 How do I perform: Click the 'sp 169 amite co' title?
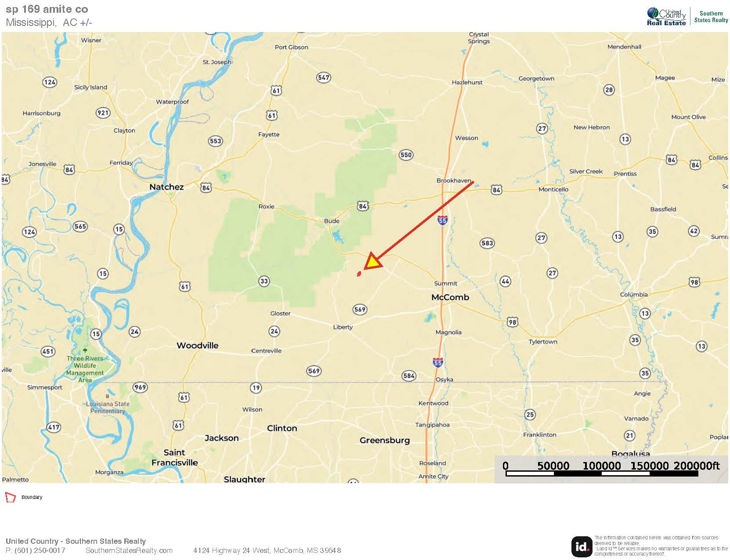47,9
